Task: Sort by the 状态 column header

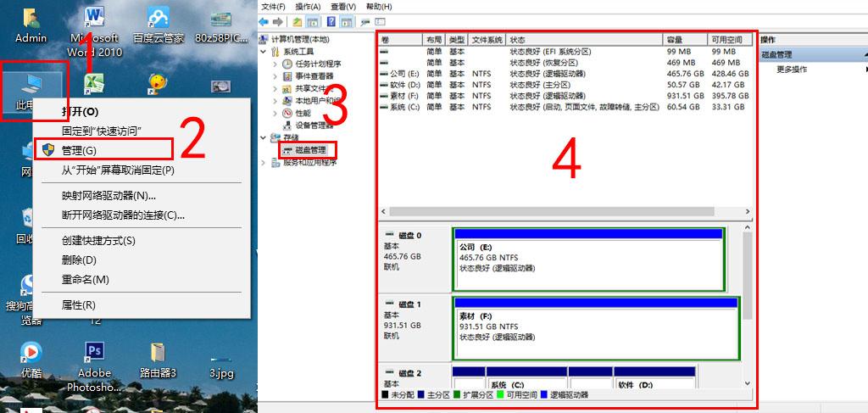Action: [x=585, y=40]
